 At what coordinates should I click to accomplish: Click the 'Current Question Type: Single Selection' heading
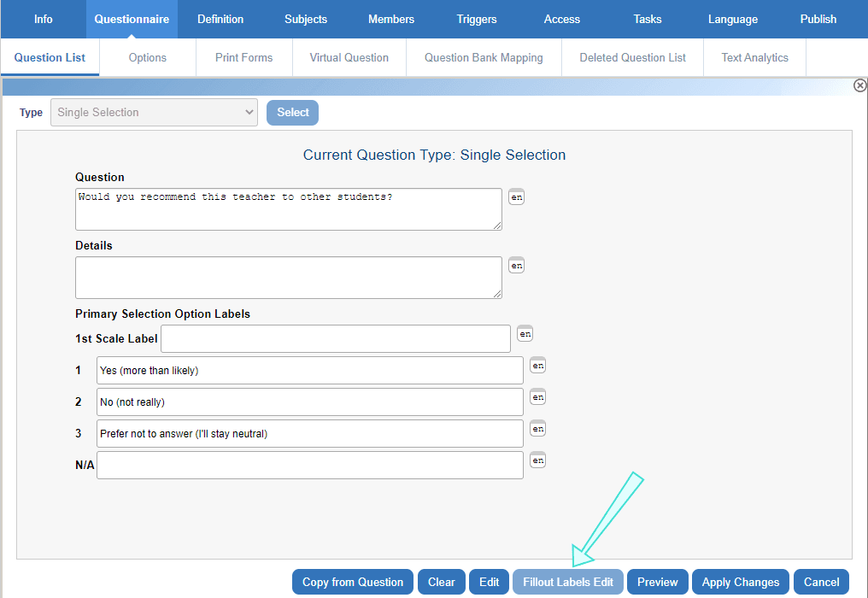[x=435, y=155]
